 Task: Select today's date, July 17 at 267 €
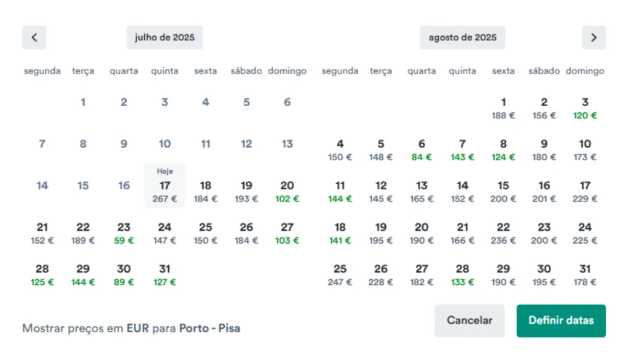pyautogui.click(x=165, y=191)
